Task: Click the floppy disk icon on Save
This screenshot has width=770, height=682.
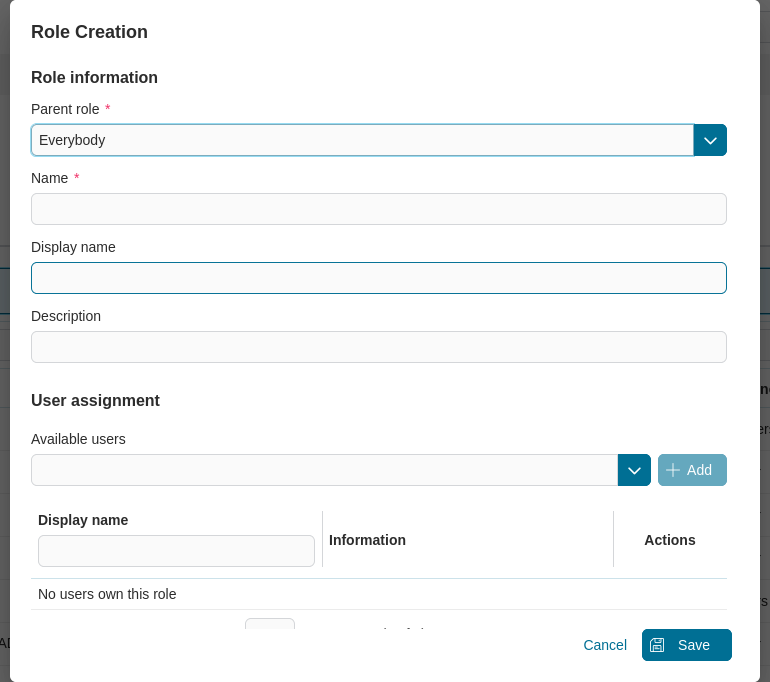Action: tap(657, 645)
